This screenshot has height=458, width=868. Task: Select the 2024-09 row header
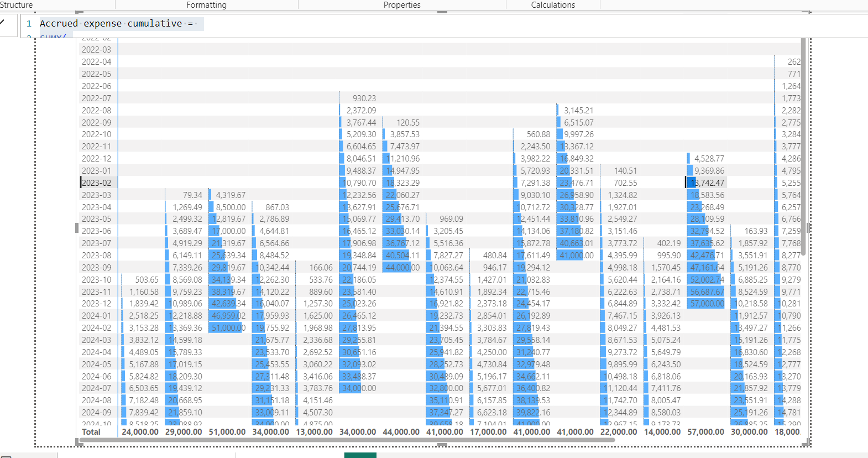pyautogui.click(x=96, y=413)
